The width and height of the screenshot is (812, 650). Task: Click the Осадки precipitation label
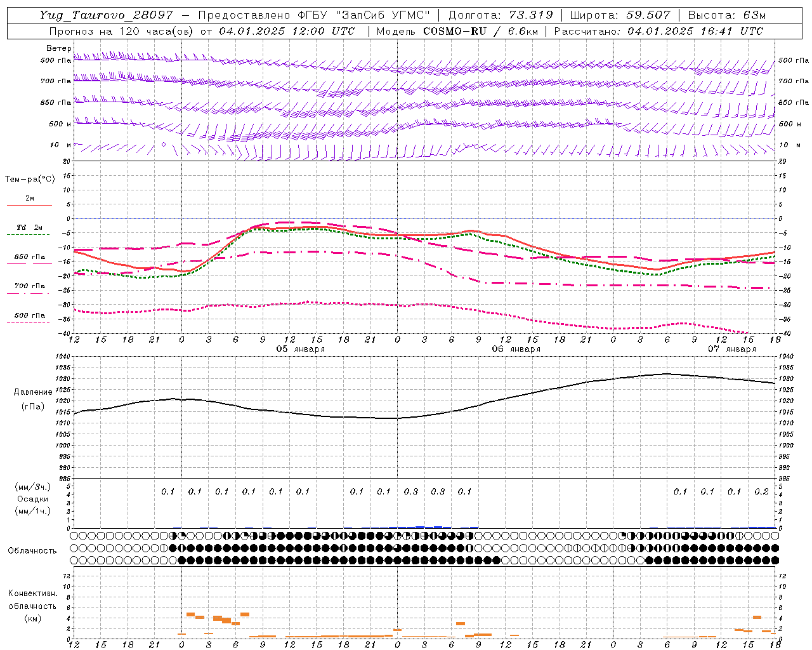[x=33, y=500]
